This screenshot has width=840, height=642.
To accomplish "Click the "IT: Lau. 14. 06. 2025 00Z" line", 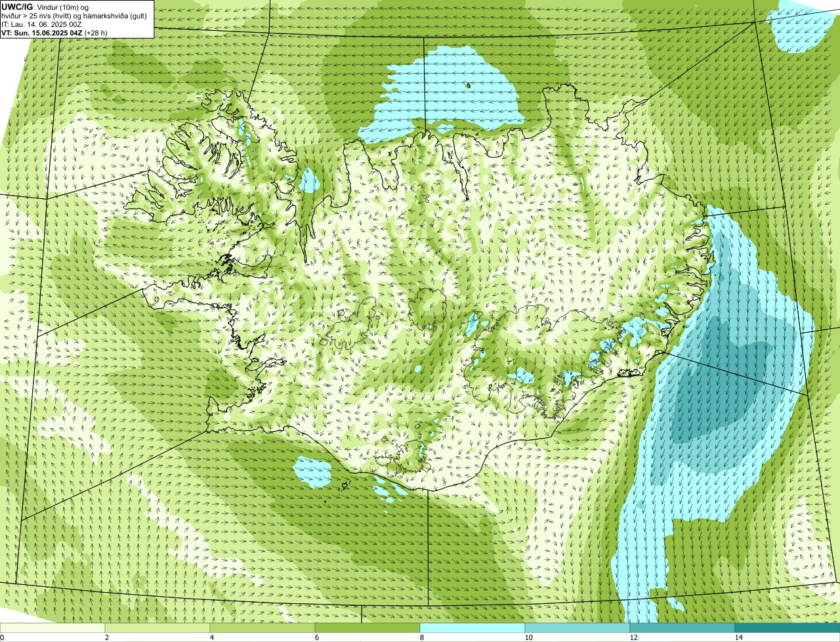I will pyautogui.click(x=41, y=24).
